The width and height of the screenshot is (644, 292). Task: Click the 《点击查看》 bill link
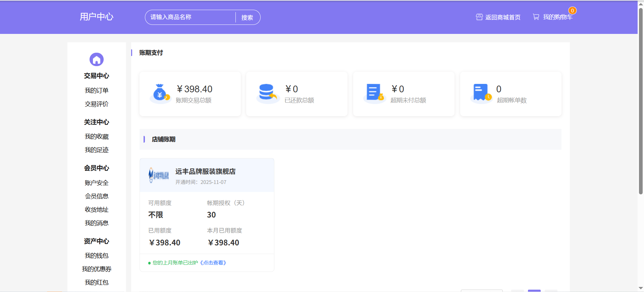tap(213, 263)
